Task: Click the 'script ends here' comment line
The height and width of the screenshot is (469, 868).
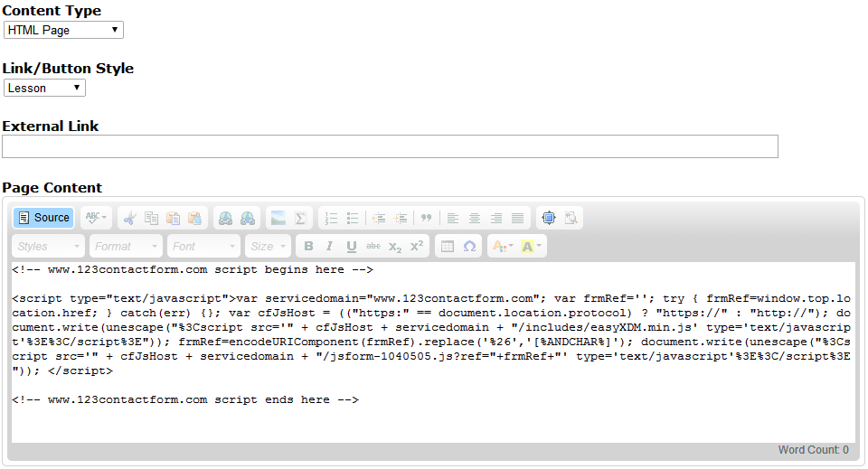Action: [185, 399]
